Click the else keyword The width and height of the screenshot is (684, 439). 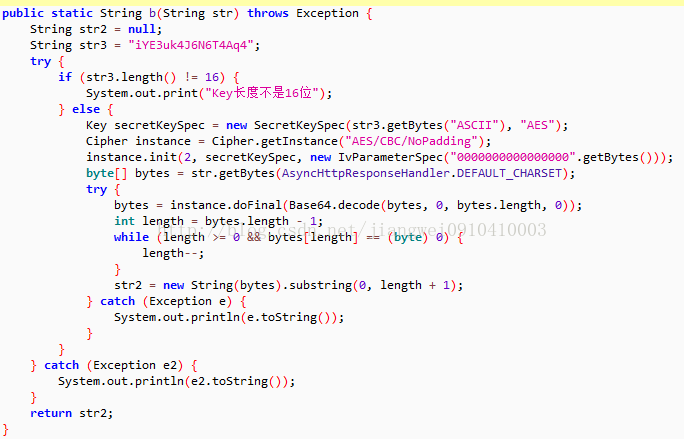pyautogui.click(x=86, y=109)
